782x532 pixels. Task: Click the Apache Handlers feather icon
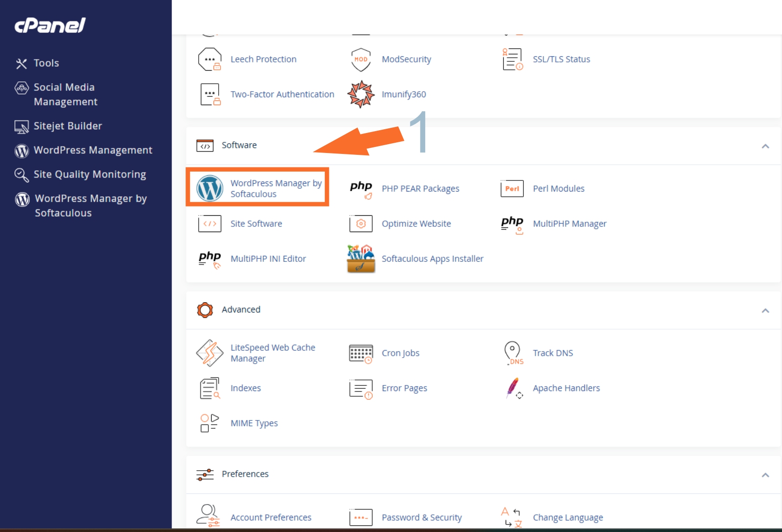[514, 388]
